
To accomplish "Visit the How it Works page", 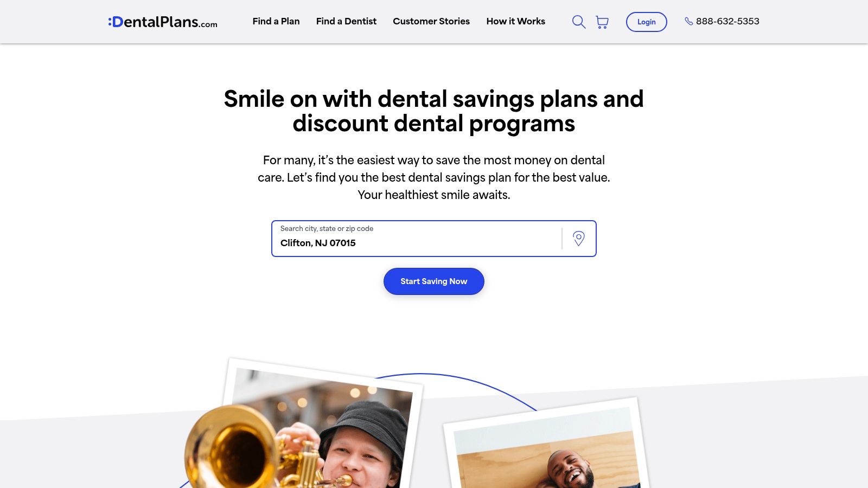I will 516,21.
